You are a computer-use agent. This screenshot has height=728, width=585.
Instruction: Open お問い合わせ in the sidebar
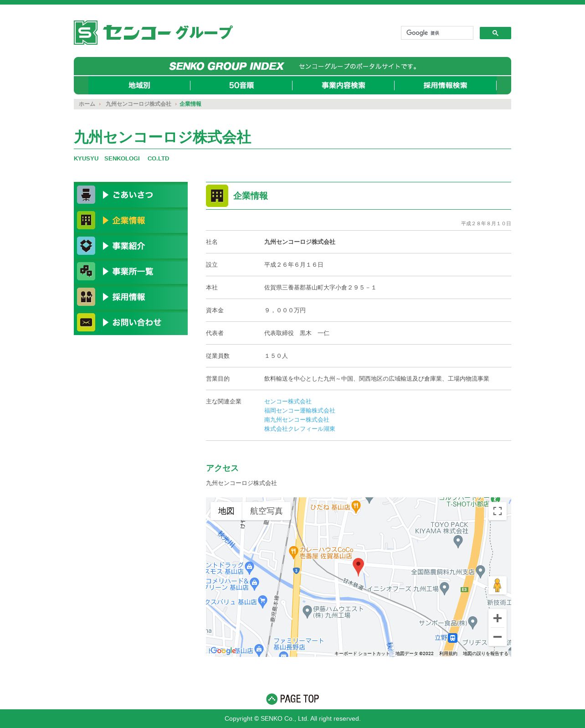click(131, 322)
